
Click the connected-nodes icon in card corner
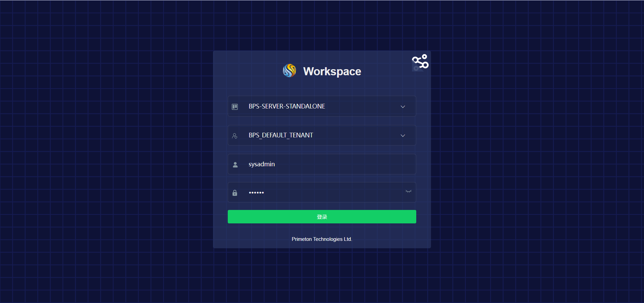point(420,62)
